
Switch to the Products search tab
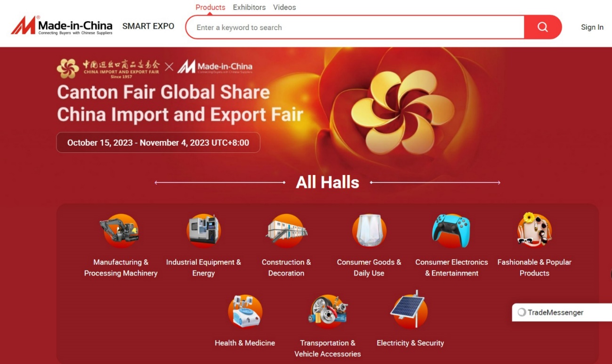tap(210, 8)
